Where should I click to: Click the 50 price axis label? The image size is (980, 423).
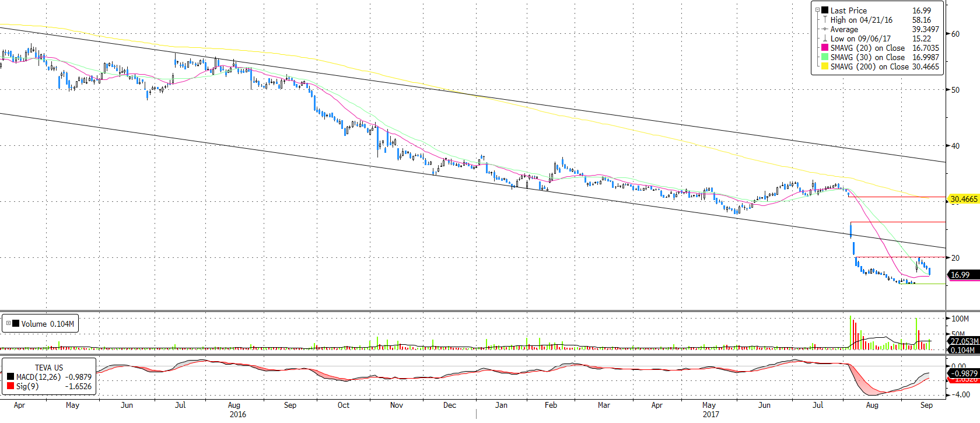click(x=955, y=90)
